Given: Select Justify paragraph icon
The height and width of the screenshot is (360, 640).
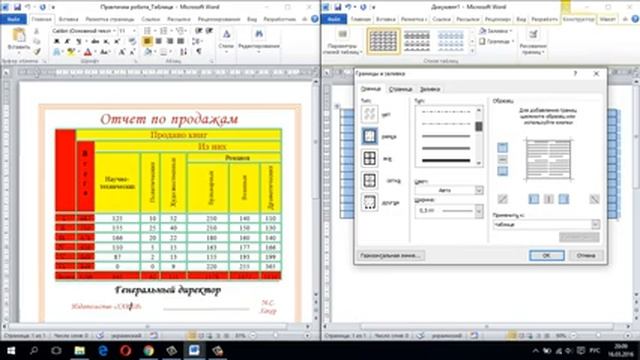Looking at the screenshot, I should [x=180, y=41].
